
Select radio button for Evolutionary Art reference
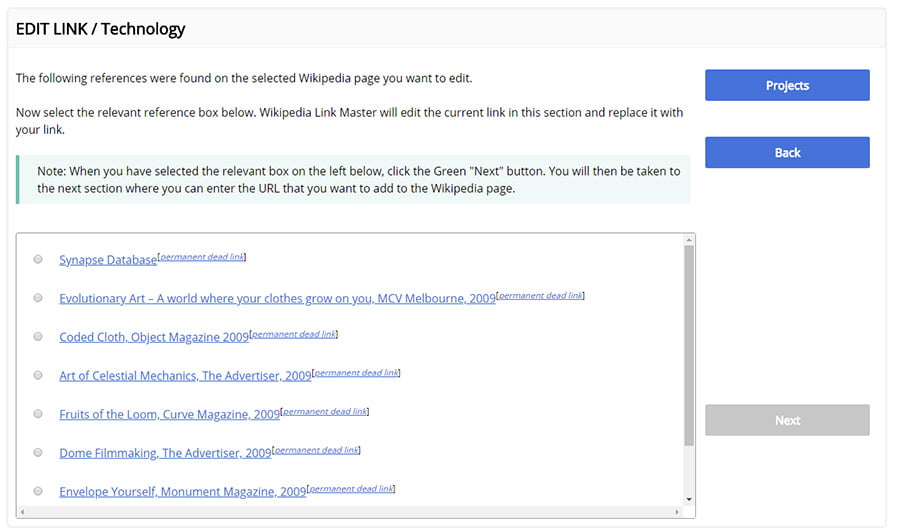click(x=38, y=298)
